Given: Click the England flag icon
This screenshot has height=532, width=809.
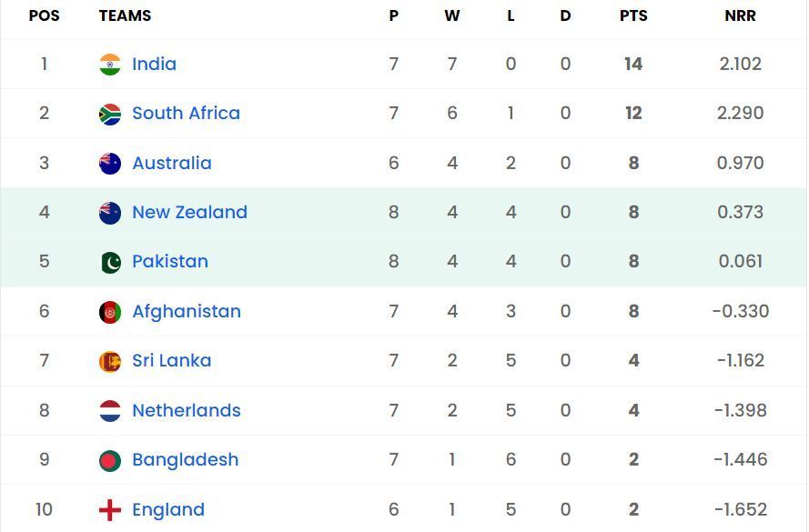Looking at the screenshot, I should [x=109, y=509].
